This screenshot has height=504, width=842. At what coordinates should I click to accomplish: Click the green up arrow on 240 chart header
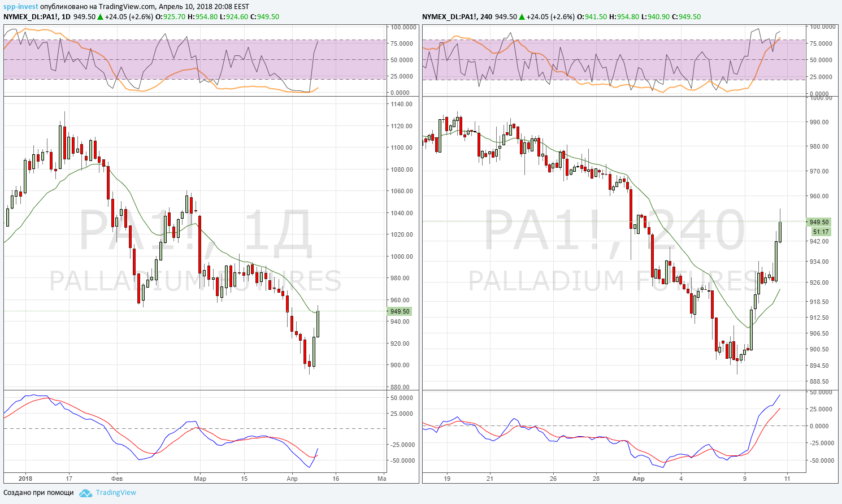(x=522, y=17)
